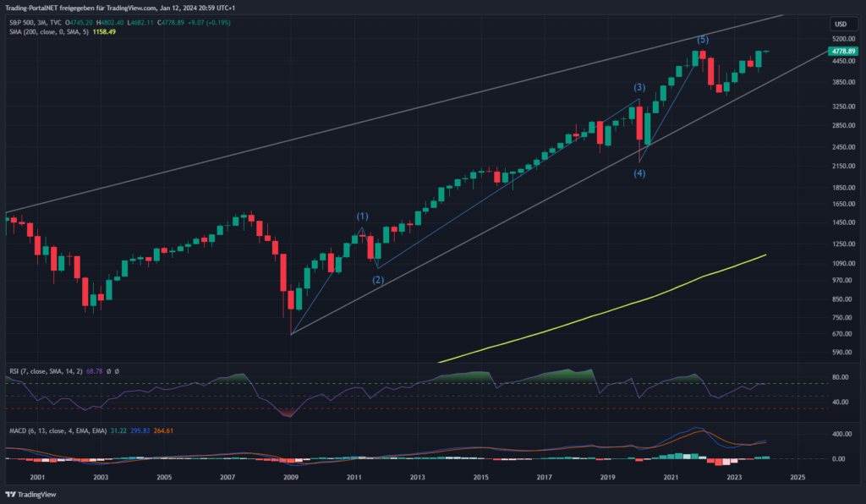
Task: Click the MACD line value 295.83
Action: click(140, 430)
